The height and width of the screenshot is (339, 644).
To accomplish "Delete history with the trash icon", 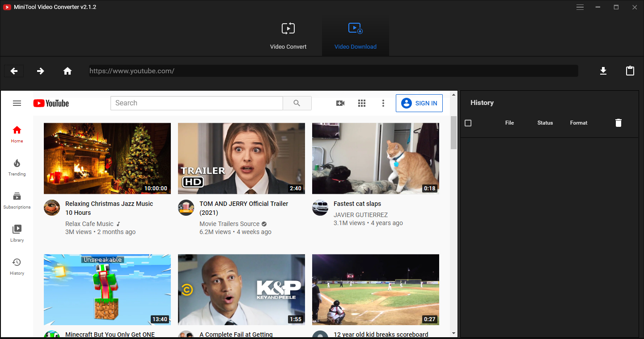I will tap(619, 123).
